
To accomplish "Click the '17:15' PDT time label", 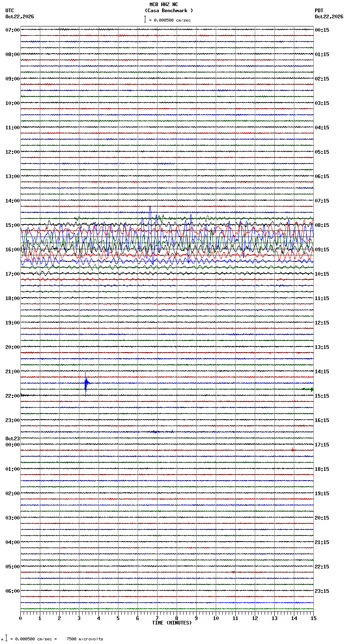I will pyautogui.click(x=322, y=445).
